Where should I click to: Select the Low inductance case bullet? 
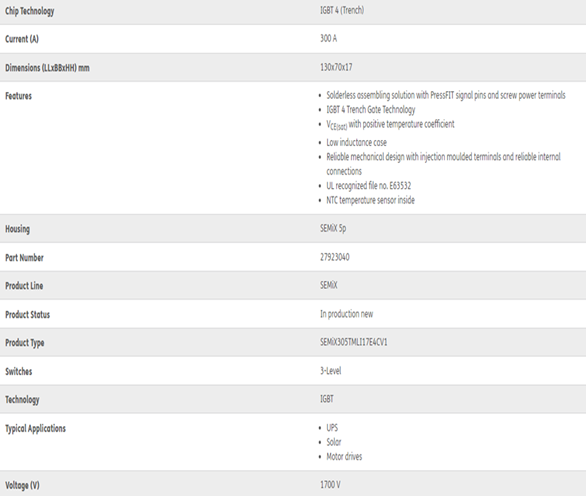[x=357, y=142]
